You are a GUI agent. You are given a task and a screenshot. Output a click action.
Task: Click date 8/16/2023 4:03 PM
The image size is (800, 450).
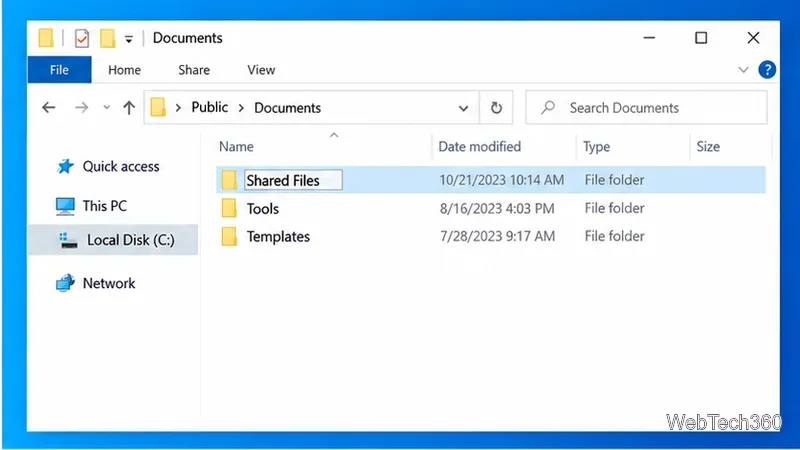click(497, 209)
